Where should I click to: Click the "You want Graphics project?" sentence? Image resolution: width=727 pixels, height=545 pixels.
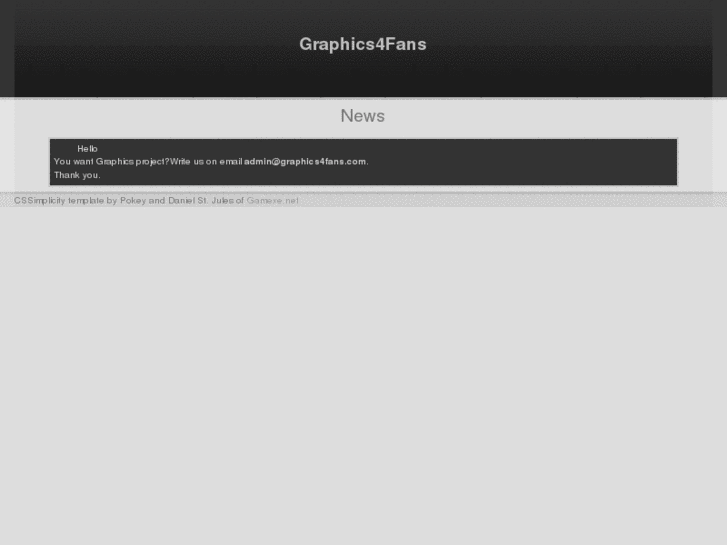tap(112, 161)
